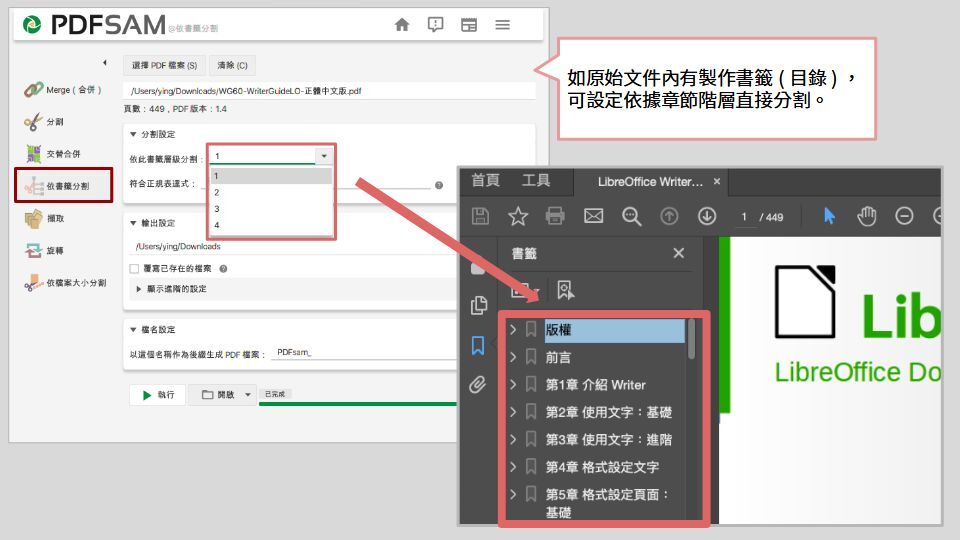This screenshot has width=960, height=540.
Task: Open the PDFsam workspace layout icon
Action: pyautogui.click(x=469, y=25)
